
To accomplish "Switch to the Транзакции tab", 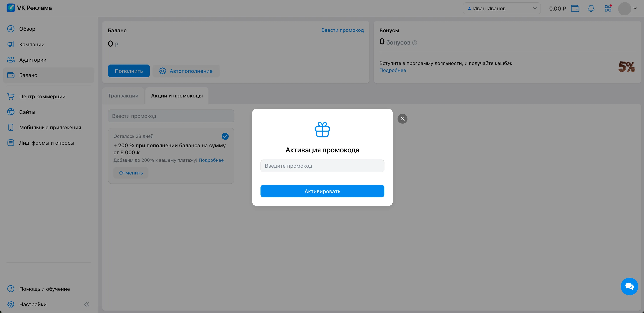I will point(123,96).
